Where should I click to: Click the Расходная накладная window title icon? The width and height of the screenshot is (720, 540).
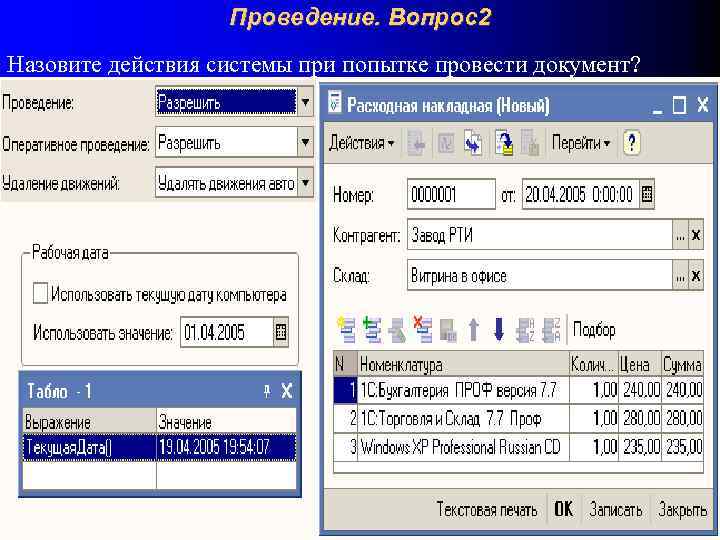[335, 103]
